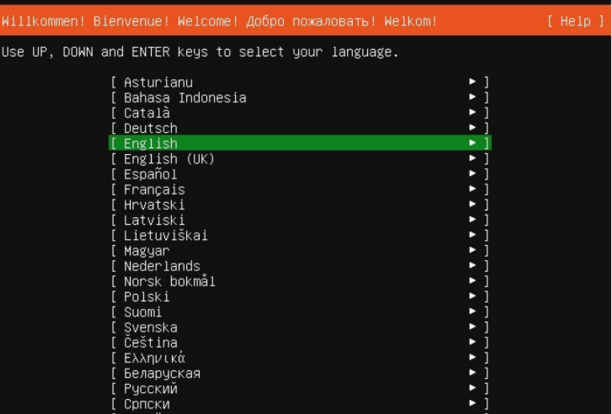612x414 pixels.
Task: Pick Latviski language
Action: pyautogui.click(x=299, y=220)
